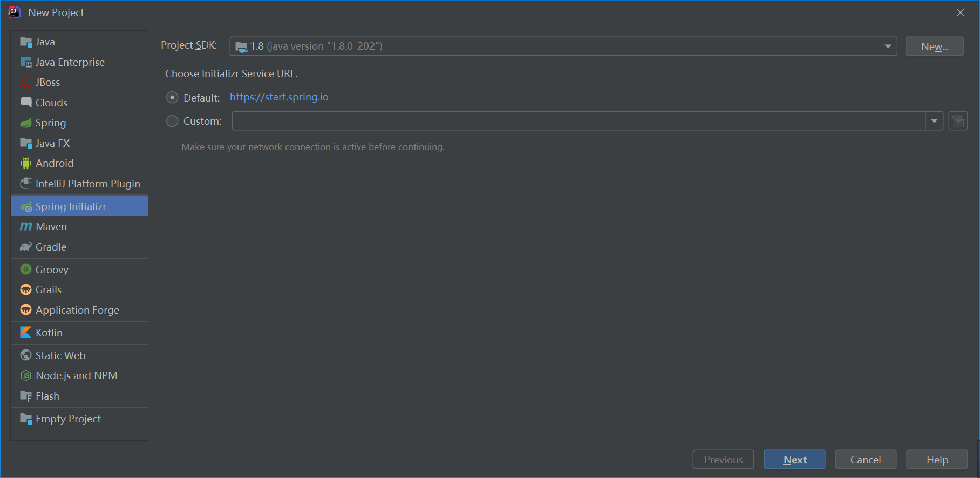Click into the Custom URL text field

(579, 121)
